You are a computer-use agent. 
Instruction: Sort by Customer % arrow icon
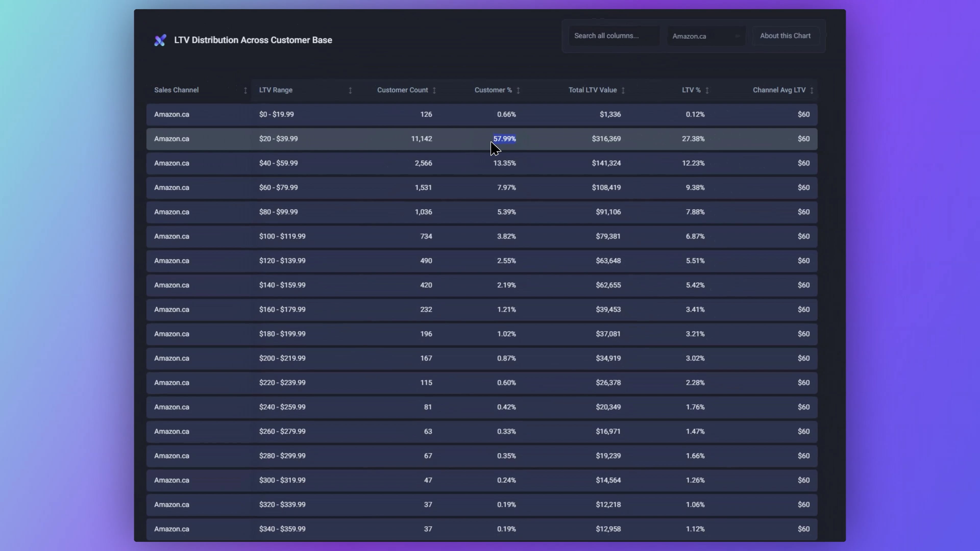(x=518, y=91)
